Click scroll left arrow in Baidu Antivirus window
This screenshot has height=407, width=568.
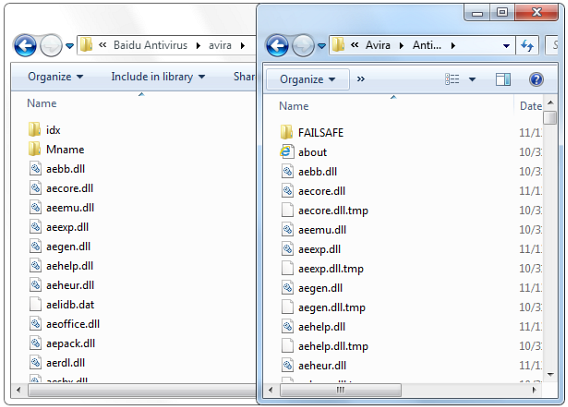coord(18,390)
